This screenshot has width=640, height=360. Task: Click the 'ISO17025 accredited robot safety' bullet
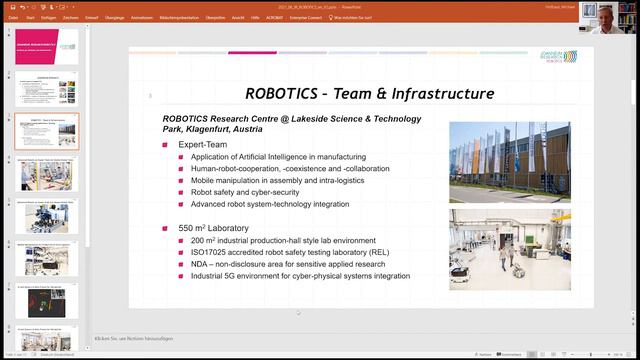(x=290, y=252)
